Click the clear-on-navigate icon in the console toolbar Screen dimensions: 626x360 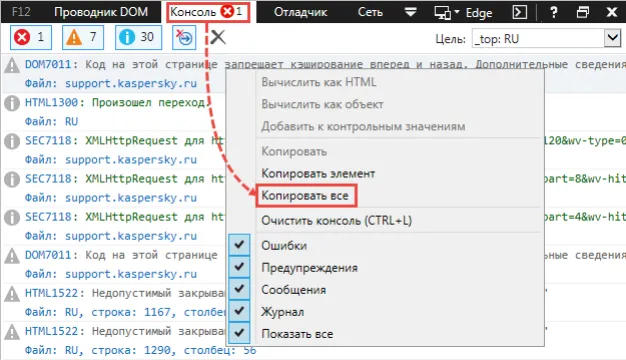[x=184, y=38]
